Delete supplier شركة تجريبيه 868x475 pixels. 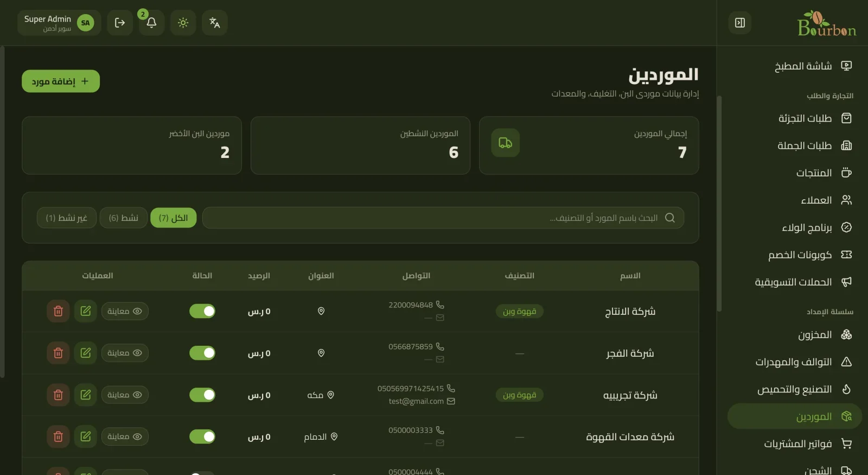click(x=58, y=395)
